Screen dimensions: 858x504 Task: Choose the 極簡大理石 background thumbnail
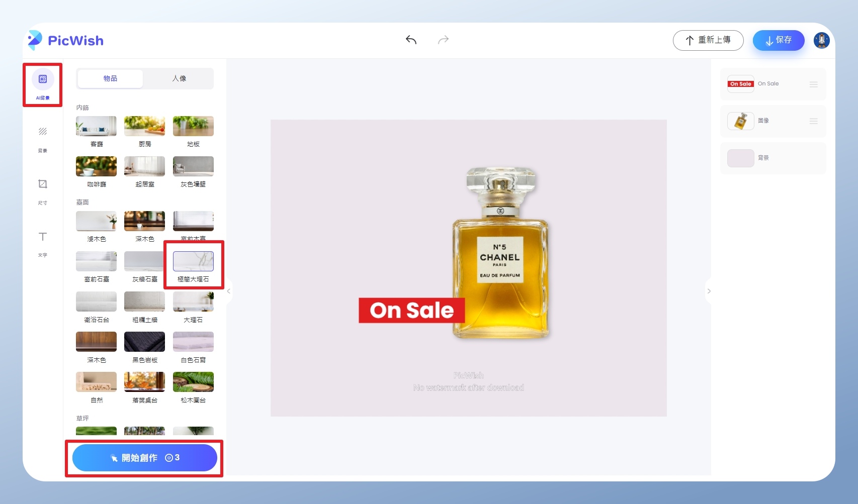click(193, 261)
